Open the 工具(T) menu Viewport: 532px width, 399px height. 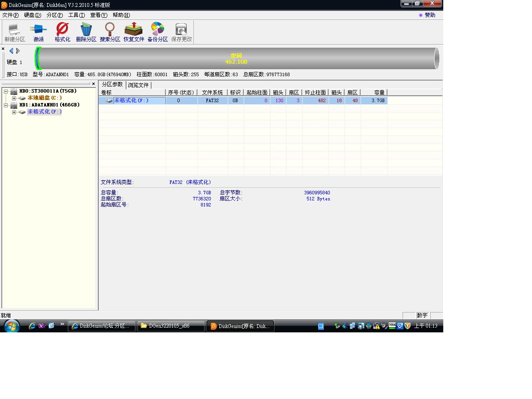(77, 15)
